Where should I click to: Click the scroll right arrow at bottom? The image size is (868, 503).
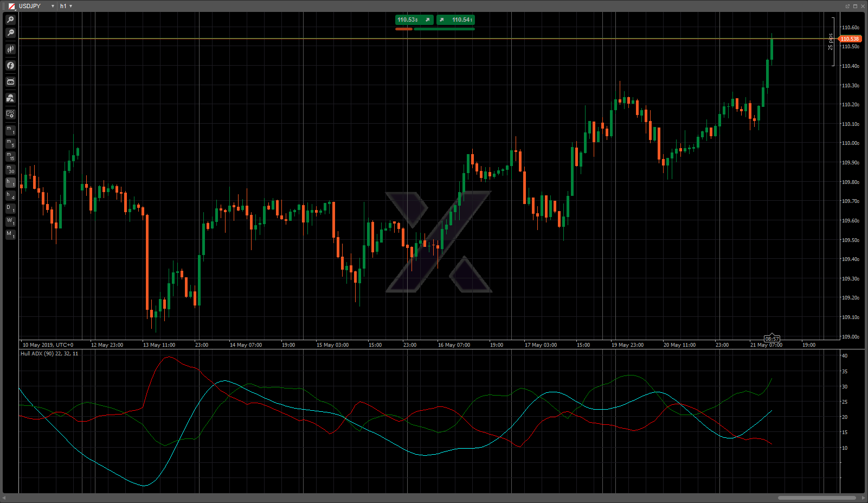(863, 498)
